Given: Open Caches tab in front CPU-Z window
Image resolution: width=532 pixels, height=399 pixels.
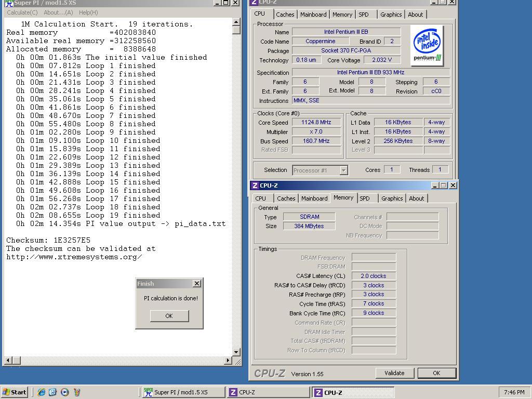Looking at the screenshot, I should [286, 198].
